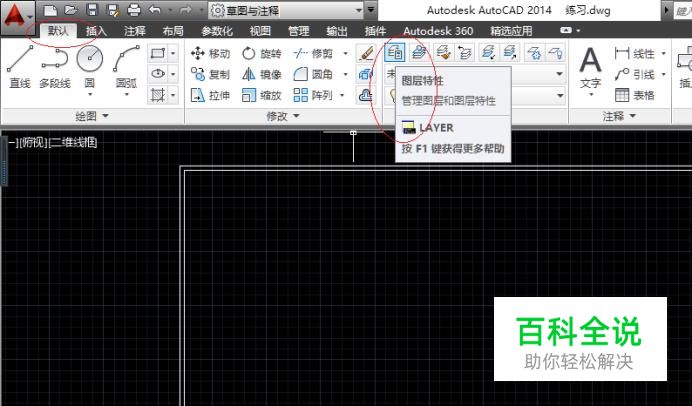692x406 pixels.
Task: Expand the Ellipse tool flyout arrow
Action: pos(173,74)
